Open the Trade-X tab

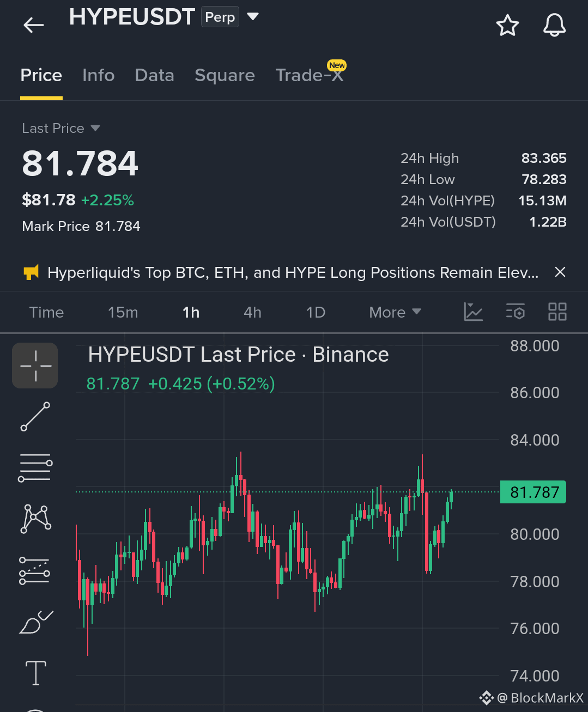[x=309, y=75]
